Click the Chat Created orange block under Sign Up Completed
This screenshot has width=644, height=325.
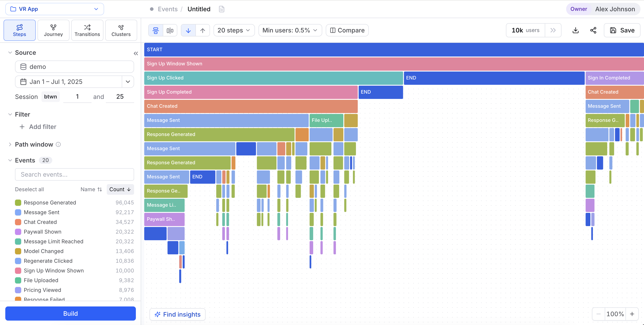point(251,106)
